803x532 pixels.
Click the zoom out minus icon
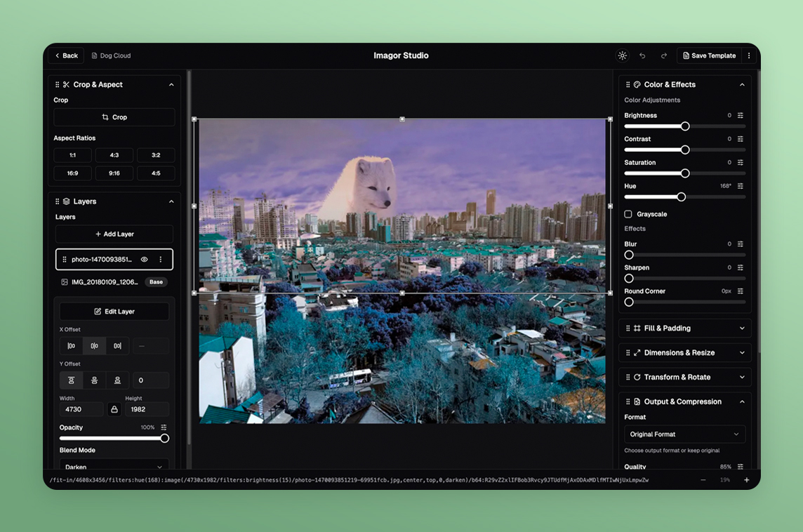click(703, 480)
